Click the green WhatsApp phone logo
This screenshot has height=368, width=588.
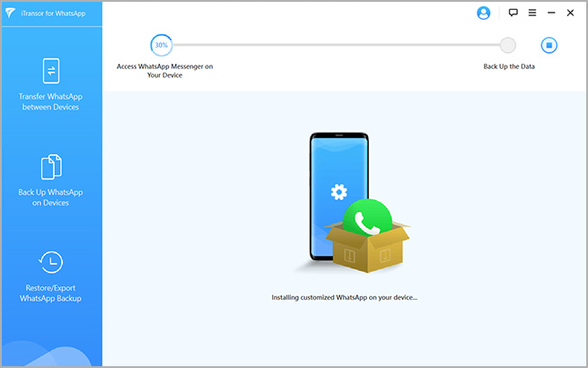point(368,221)
